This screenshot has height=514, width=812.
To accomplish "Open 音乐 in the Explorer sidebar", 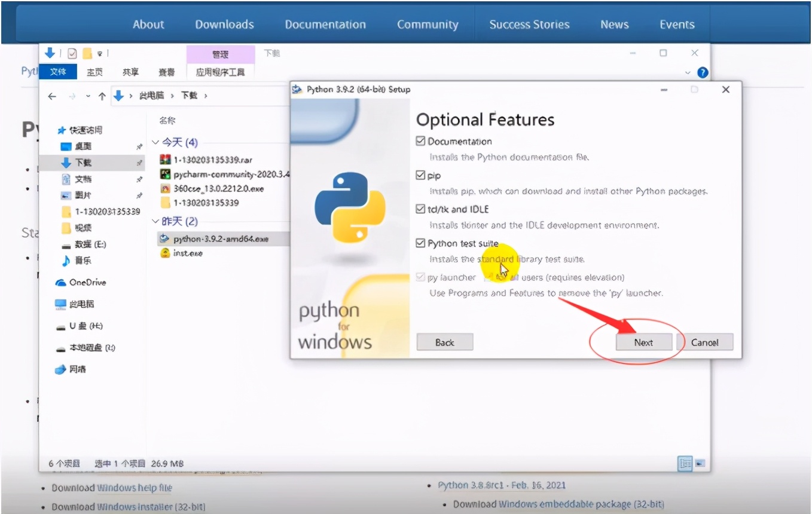I will 77,261.
